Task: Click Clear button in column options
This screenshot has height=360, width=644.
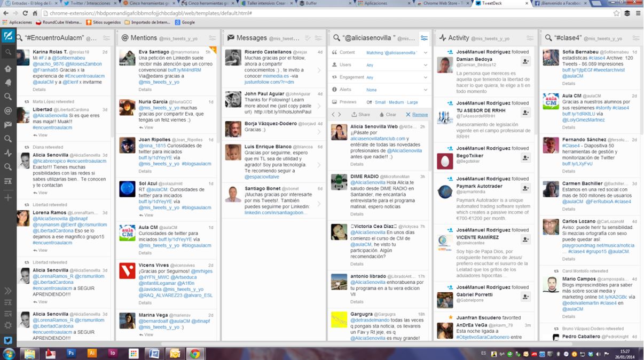Action: coord(388,115)
